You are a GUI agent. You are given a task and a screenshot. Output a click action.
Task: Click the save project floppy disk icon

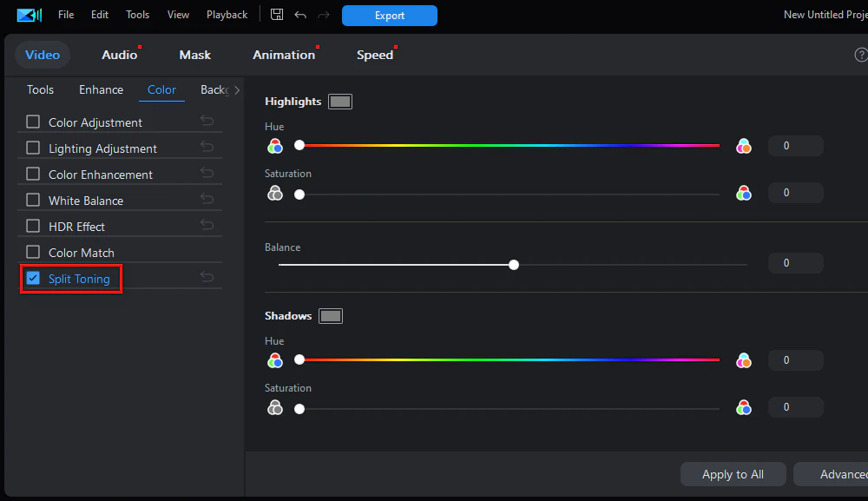277,15
